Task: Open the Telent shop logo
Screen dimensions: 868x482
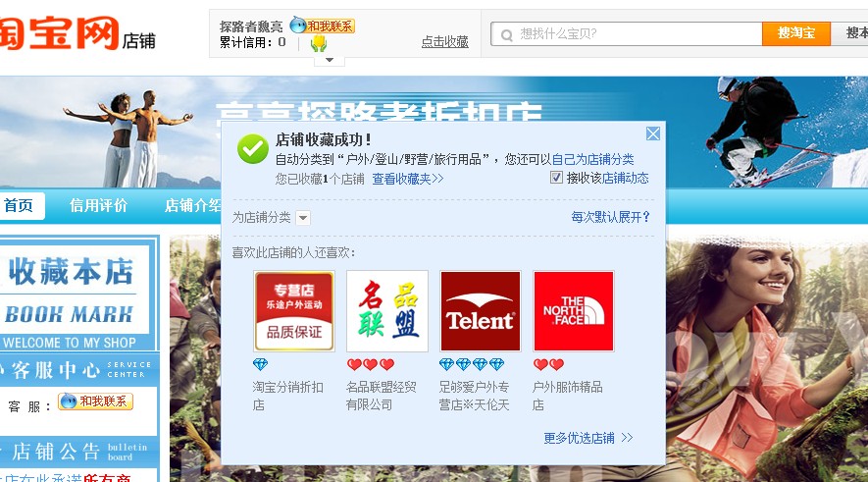Action: point(480,311)
